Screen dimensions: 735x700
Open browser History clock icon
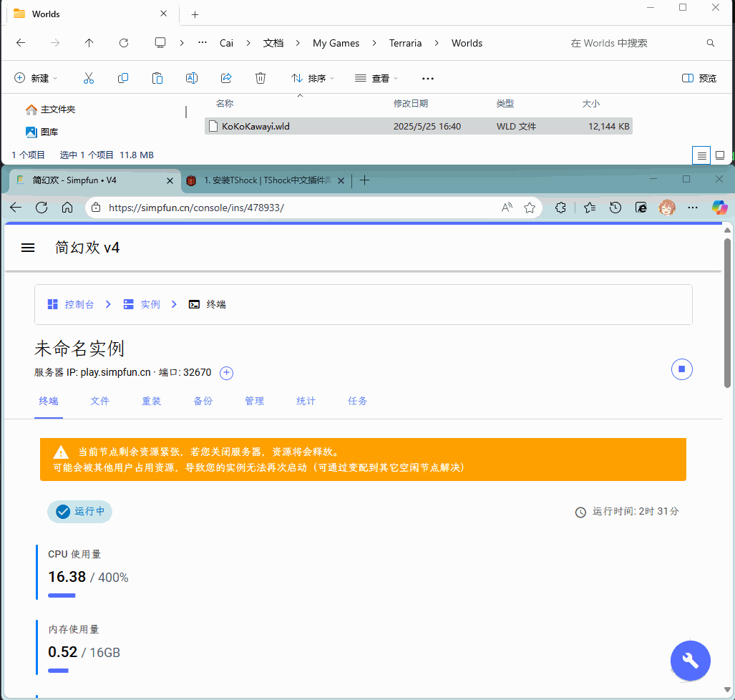(615, 208)
